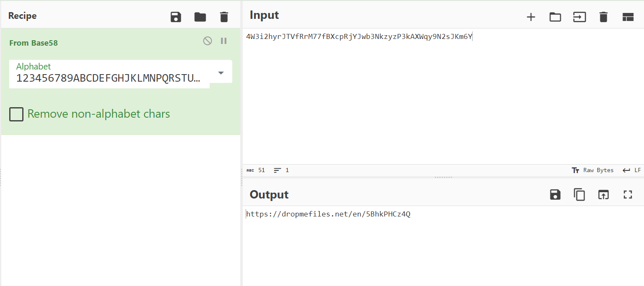Add a new input tab with plus icon

[x=531, y=17]
